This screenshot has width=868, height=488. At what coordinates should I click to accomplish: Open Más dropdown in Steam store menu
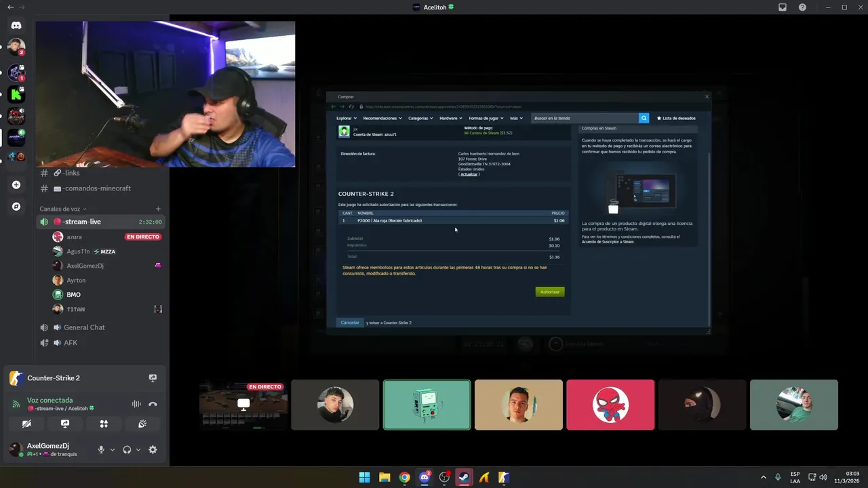click(x=516, y=118)
